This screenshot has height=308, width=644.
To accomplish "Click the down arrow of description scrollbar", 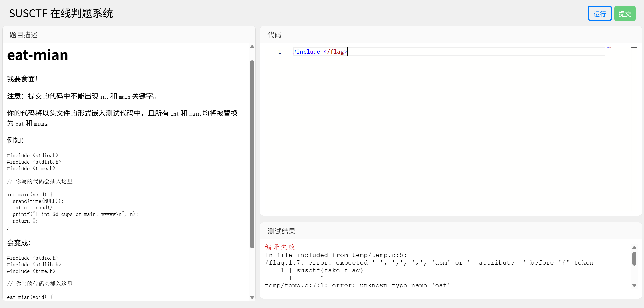I will [x=252, y=297].
